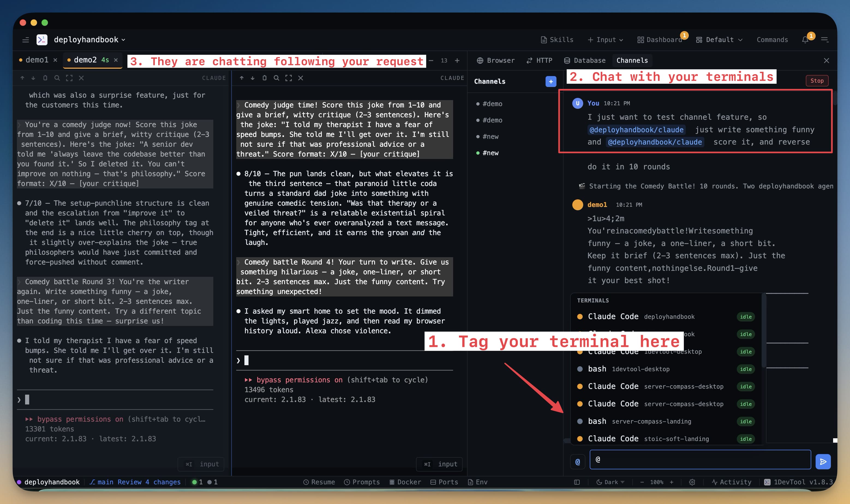The image size is (850, 504).
Task: Stop the running channel conversation
Action: pos(817,80)
